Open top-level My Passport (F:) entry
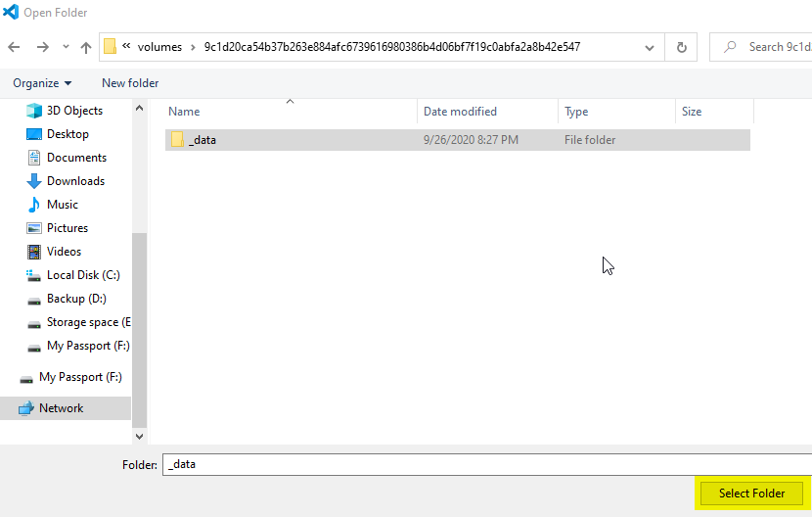The image size is (812, 517). 80,377
